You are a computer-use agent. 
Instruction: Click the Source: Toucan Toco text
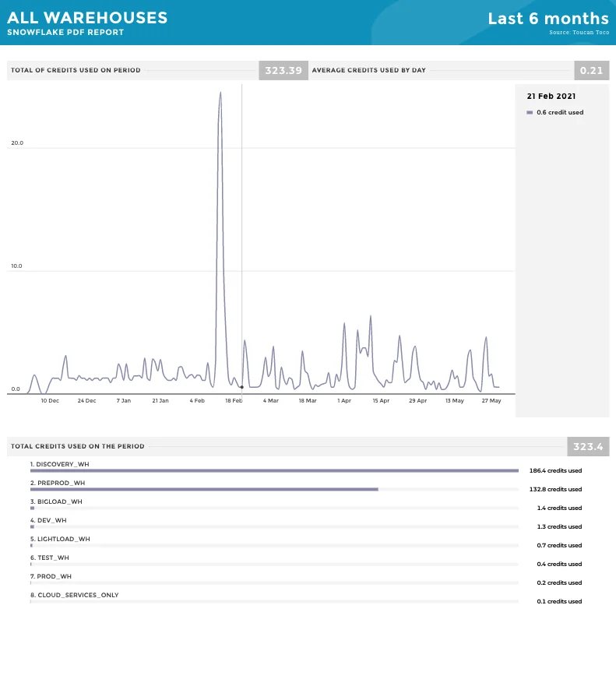pyautogui.click(x=579, y=33)
